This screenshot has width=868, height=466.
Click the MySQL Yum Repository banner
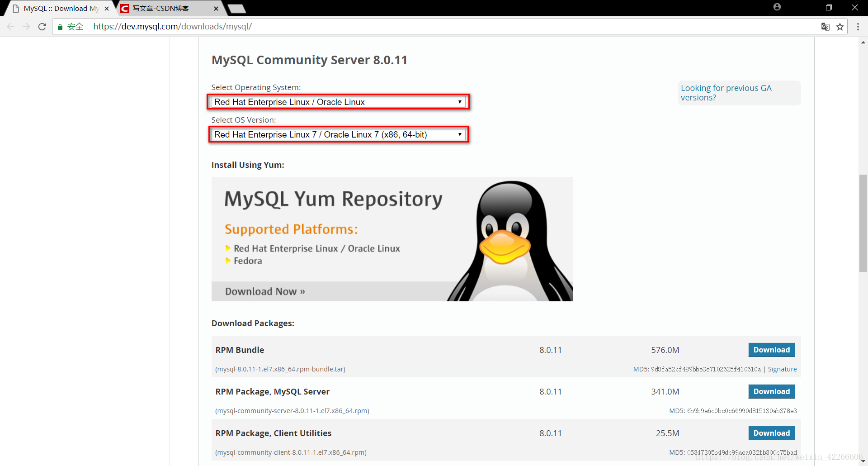(x=392, y=239)
